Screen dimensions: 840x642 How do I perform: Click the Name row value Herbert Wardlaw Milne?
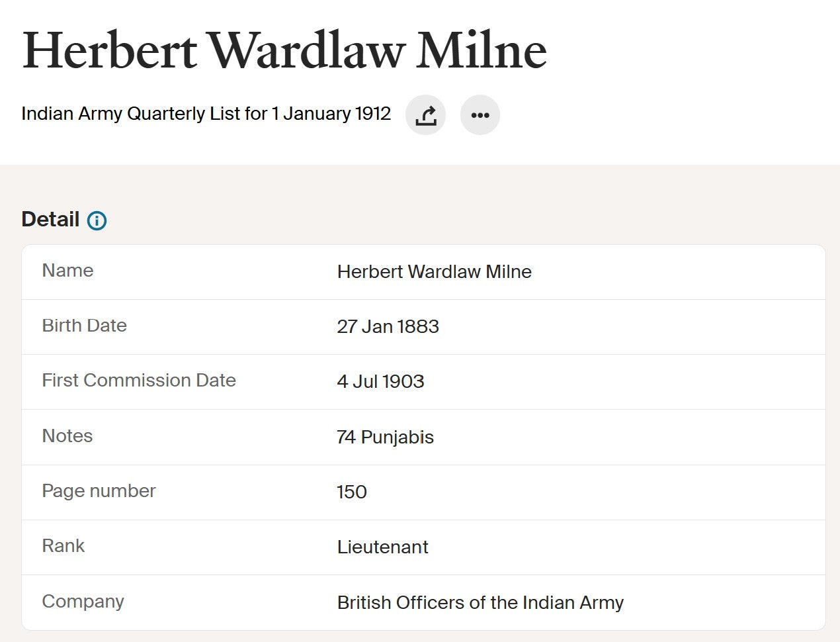(435, 271)
